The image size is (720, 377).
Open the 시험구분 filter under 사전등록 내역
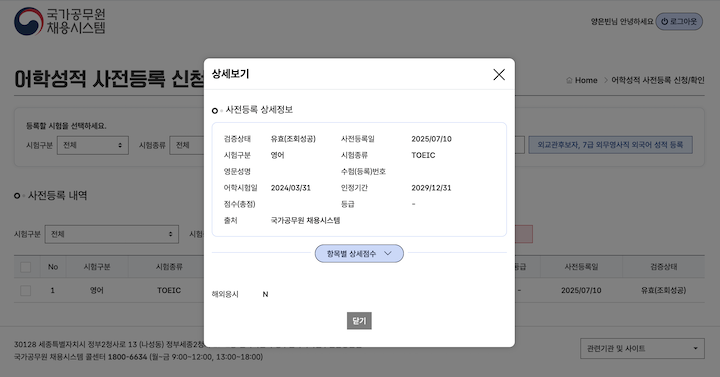tap(112, 234)
